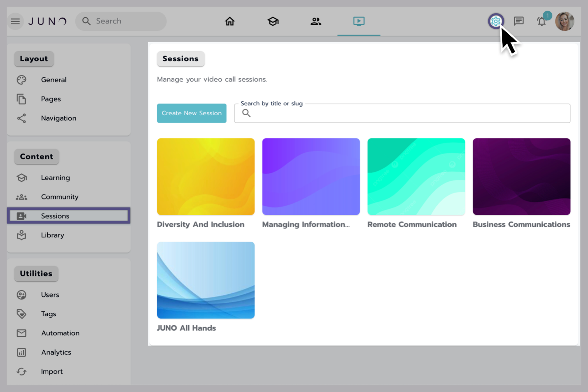Click the Search by title or slug field
The width and height of the screenshot is (588, 392).
(x=402, y=113)
